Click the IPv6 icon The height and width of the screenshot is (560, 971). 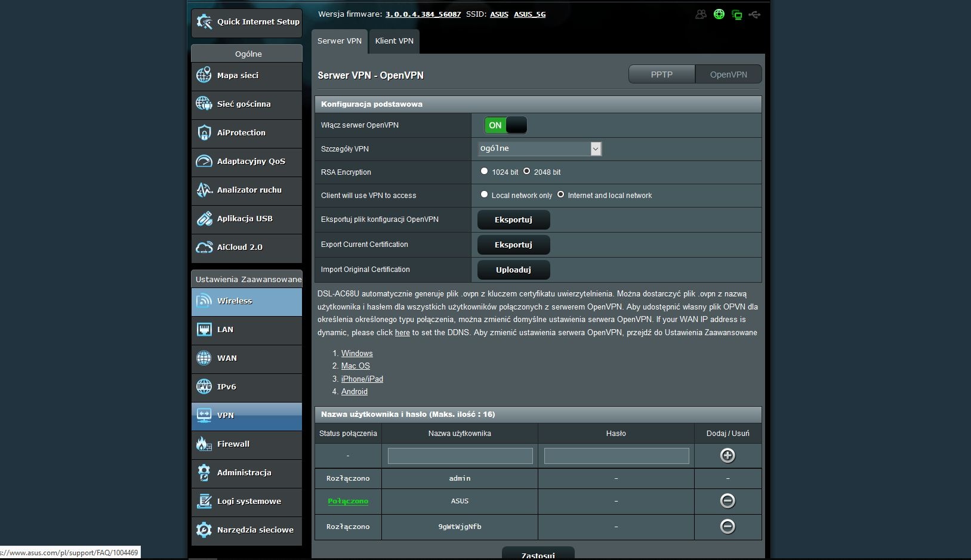click(x=204, y=386)
